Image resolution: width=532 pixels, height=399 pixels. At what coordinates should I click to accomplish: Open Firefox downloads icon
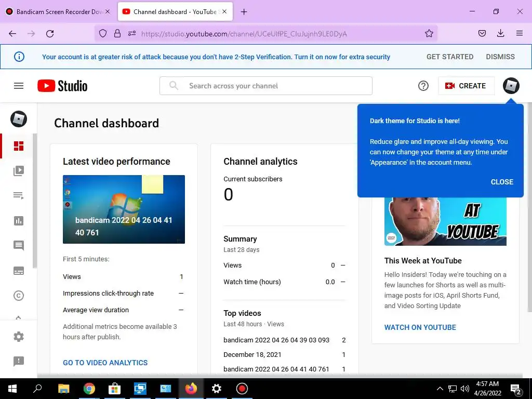500,34
